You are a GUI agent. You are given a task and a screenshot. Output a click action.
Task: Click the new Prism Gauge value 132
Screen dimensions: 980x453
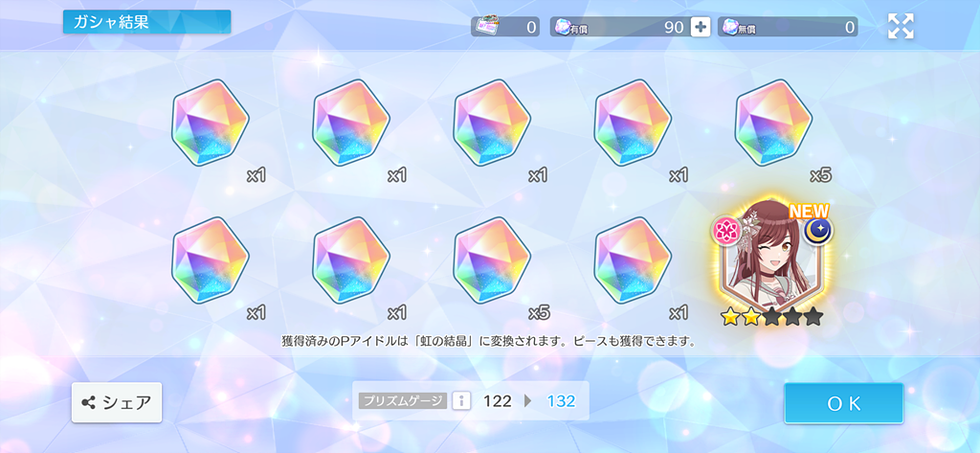click(561, 401)
